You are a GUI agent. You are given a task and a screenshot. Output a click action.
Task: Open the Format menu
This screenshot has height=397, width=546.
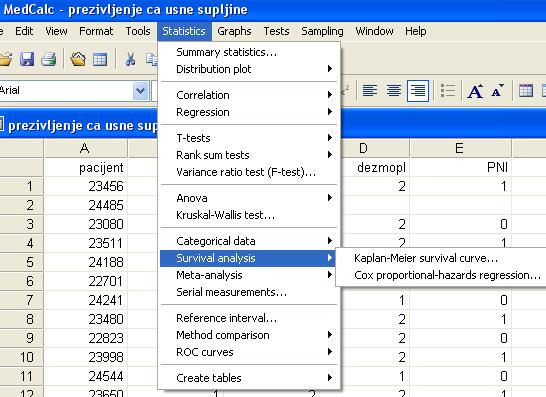[96, 31]
